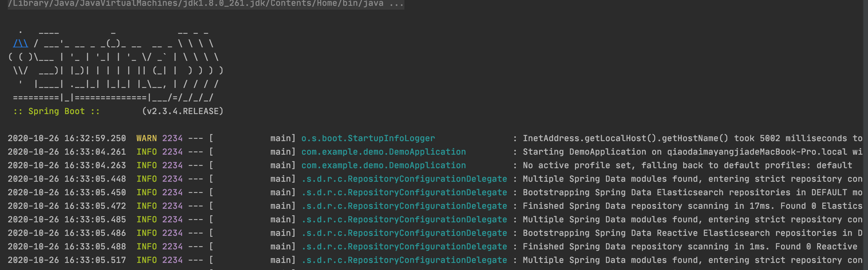Click the '(v2.3.4.RELEASE)' version text
The height and width of the screenshot is (270, 868).
[183, 111]
